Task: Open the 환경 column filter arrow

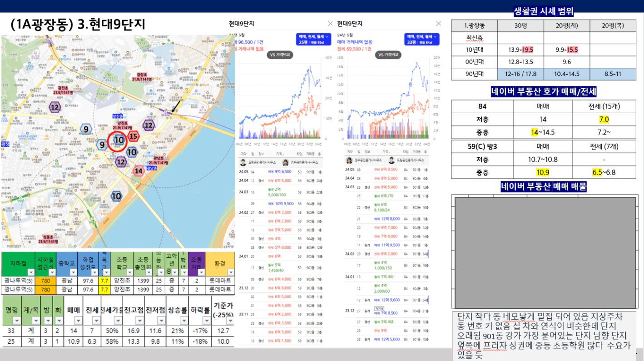Action: click(x=230, y=272)
